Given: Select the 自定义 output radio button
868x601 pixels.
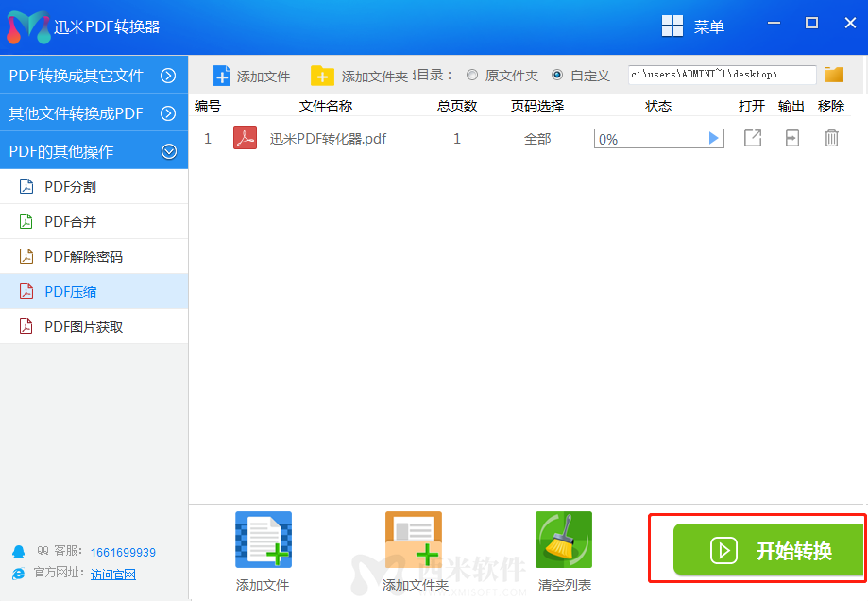Looking at the screenshot, I should point(557,76).
